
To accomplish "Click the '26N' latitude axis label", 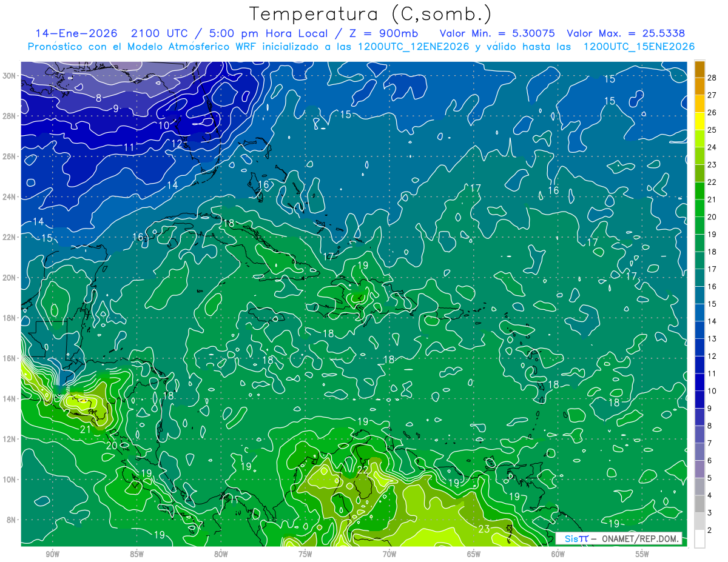I will click(x=10, y=156).
